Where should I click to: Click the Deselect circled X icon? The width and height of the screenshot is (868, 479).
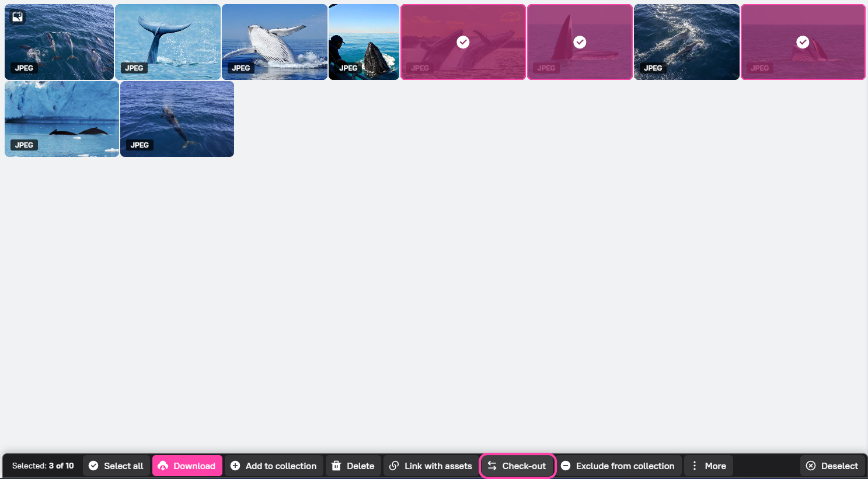[811, 466]
